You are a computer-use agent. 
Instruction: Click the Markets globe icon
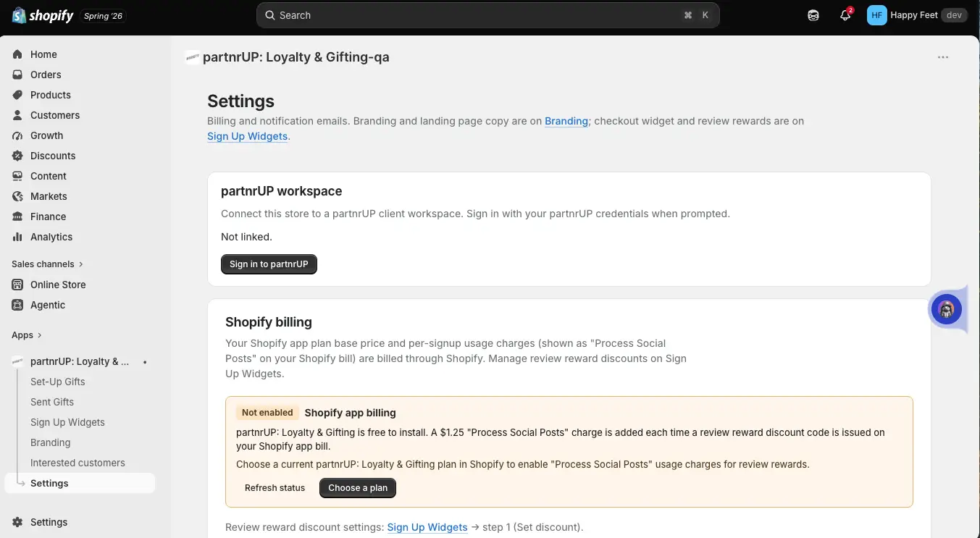pos(17,196)
